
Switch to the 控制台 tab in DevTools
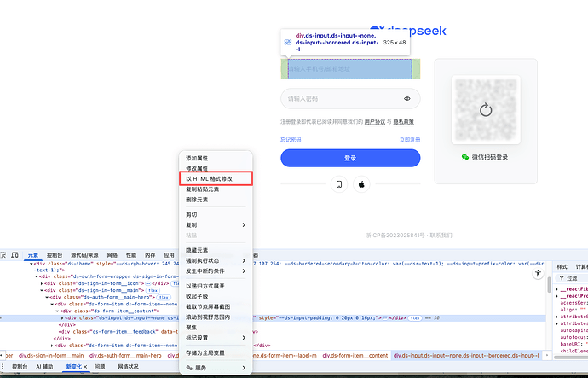pyautogui.click(x=55, y=254)
